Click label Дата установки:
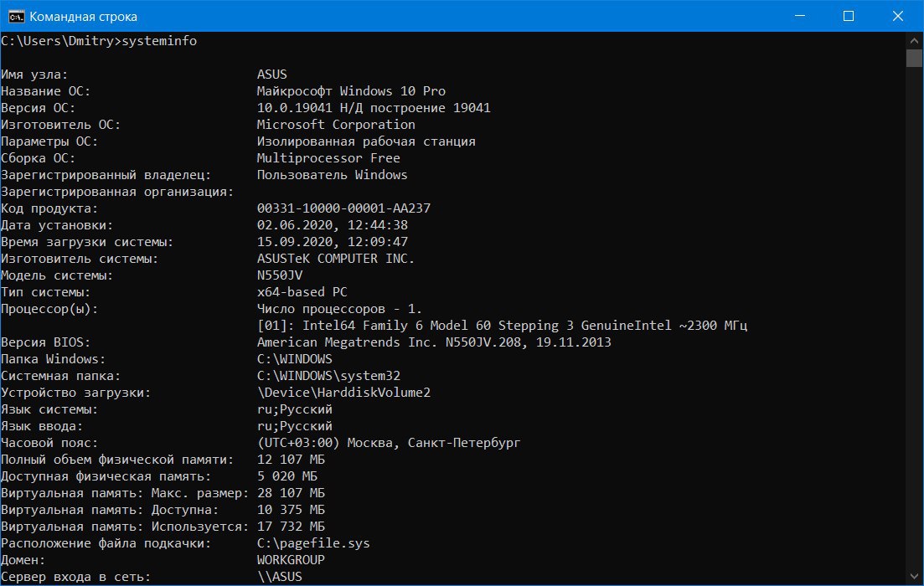924x586 pixels. pyautogui.click(x=57, y=225)
